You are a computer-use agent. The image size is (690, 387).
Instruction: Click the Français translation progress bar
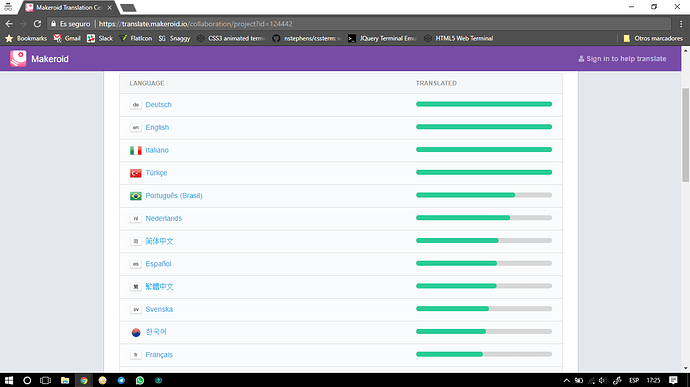click(x=484, y=354)
